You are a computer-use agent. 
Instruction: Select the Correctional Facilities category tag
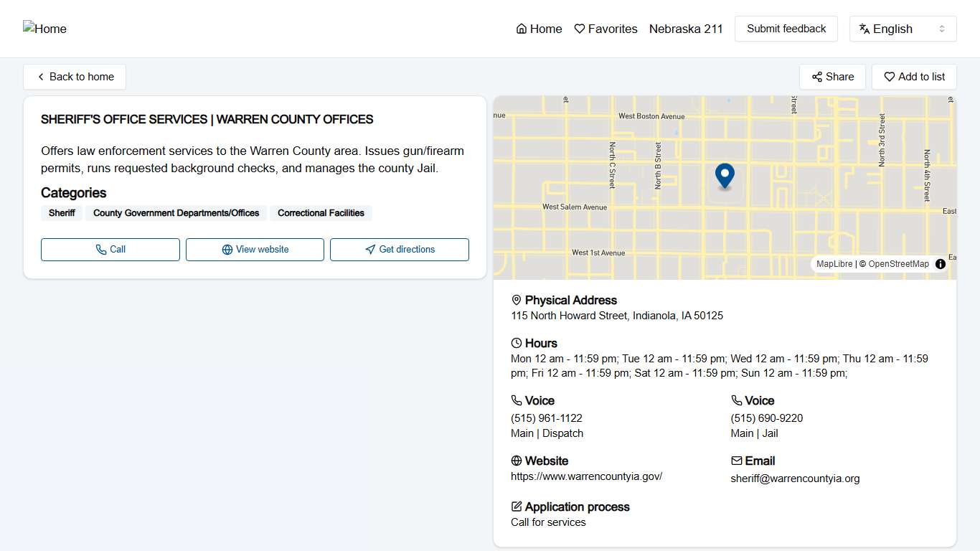[x=321, y=213]
